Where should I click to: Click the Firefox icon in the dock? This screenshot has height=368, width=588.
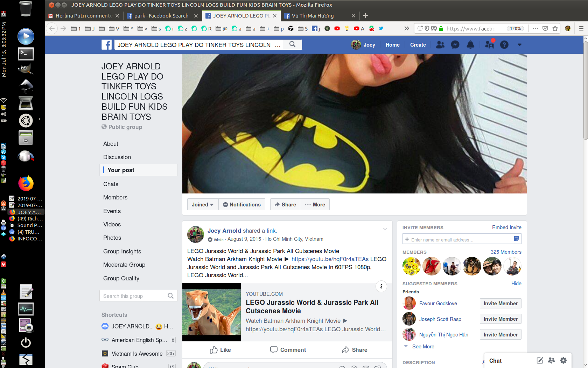tap(26, 183)
